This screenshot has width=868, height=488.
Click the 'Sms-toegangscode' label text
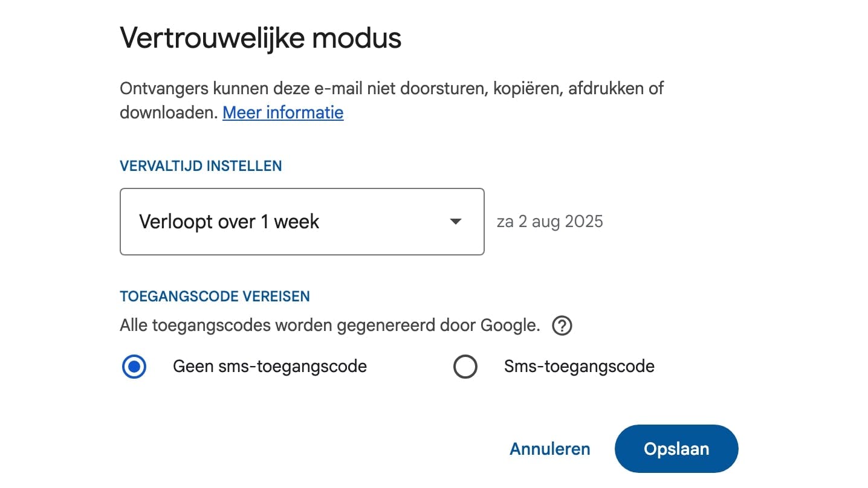[x=579, y=366]
